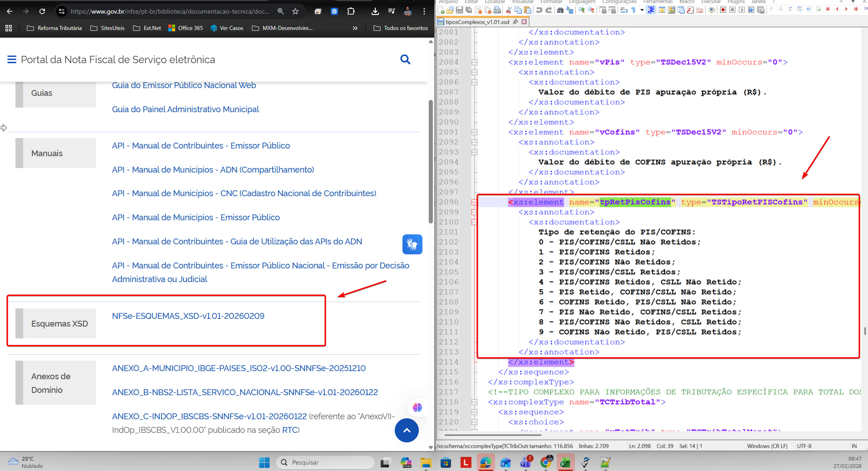The width and height of the screenshot is (868, 471).
Task: Start macro recording with red record icon
Action: [x=723, y=10]
